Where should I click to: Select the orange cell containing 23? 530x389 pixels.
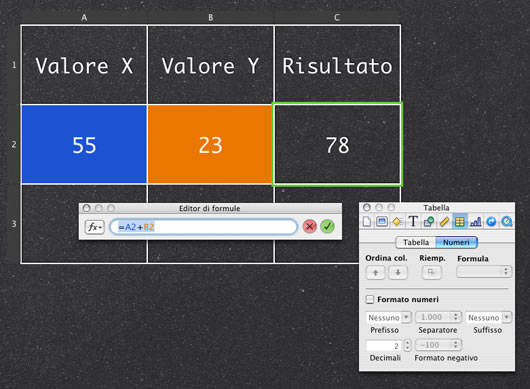(210, 144)
